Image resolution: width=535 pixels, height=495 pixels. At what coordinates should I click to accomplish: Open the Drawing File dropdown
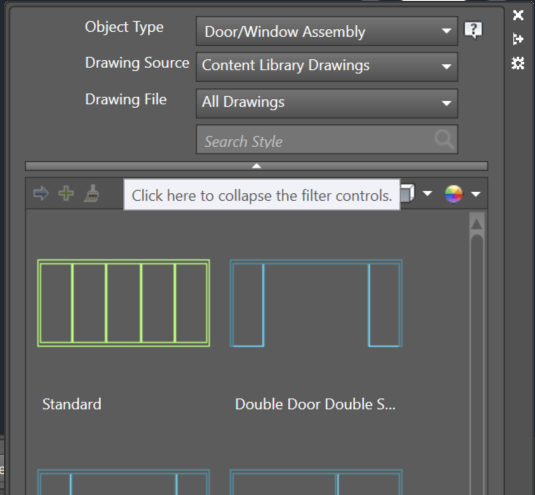pyautogui.click(x=327, y=103)
